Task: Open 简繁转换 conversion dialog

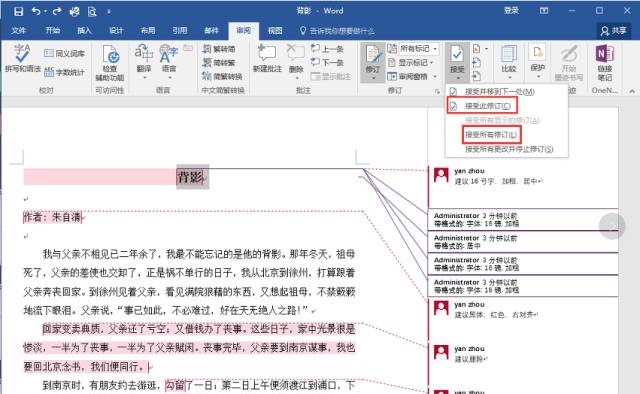Action: tap(223, 76)
